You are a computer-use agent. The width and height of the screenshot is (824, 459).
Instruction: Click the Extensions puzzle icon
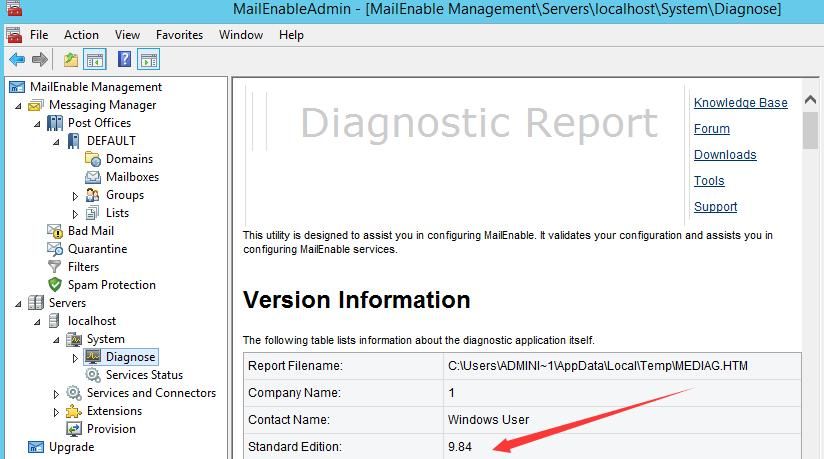74,411
